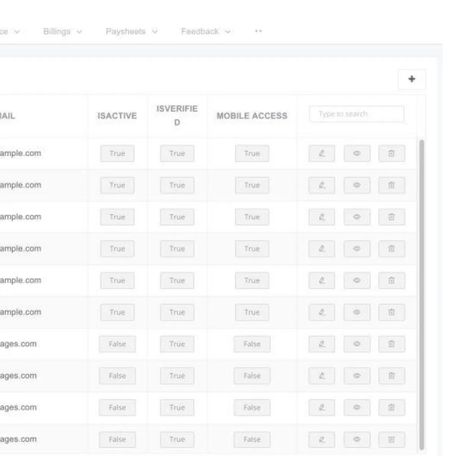
Task: Click the edit icon in the fifth row
Action: [x=322, y=280]
